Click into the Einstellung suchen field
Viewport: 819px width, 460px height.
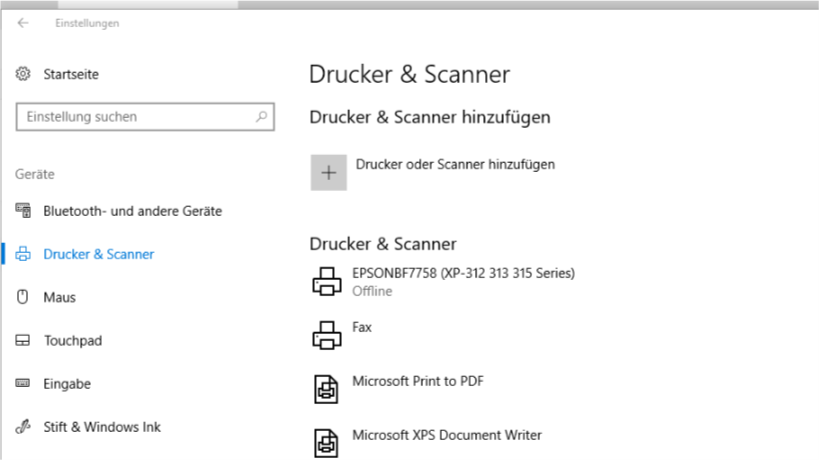[x=145, y=116]
